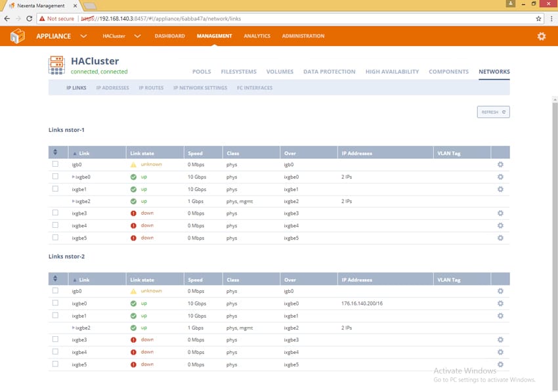558x392 pixels.
Task: Sort nstor-1 table by Link state
Action: tap(142, 154)
